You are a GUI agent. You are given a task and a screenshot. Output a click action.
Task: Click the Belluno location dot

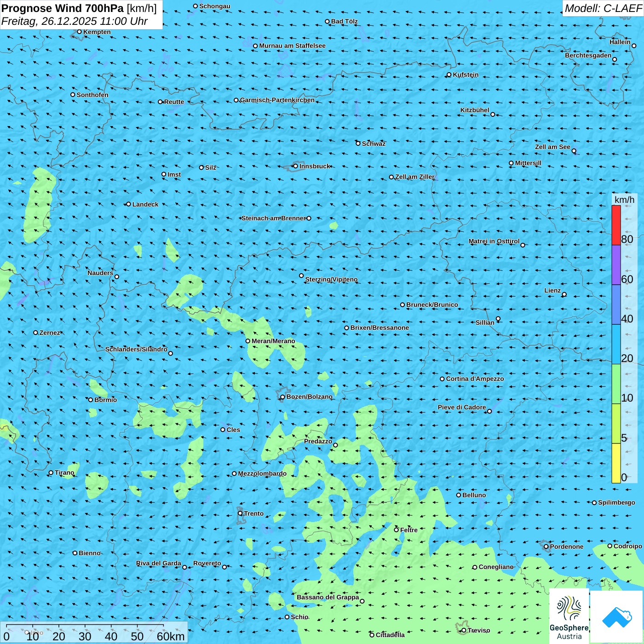pyautogui.click(x=458, y=495)
